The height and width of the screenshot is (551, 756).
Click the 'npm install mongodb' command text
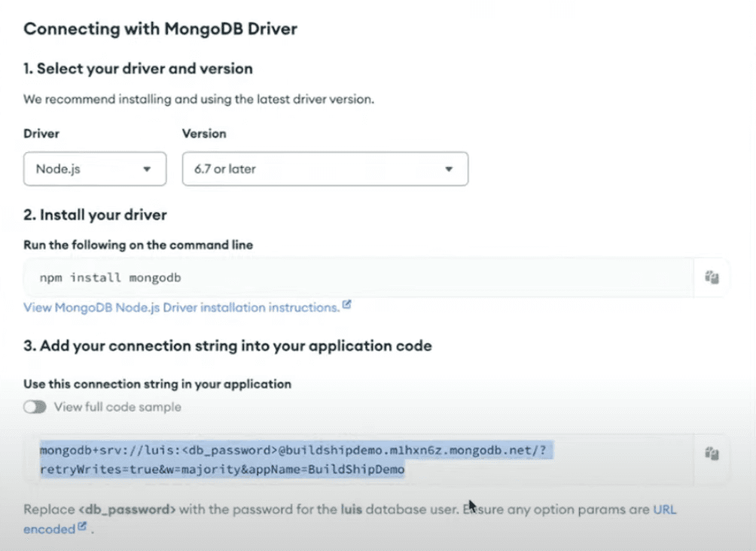[111, 278]
